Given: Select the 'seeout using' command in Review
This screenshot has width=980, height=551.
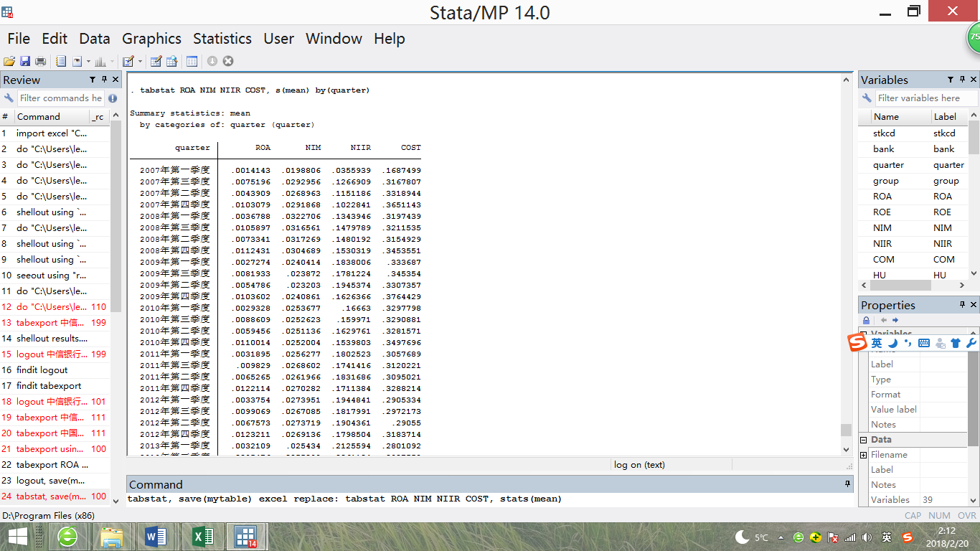Looking at the screenshot, I should point(55,275).
